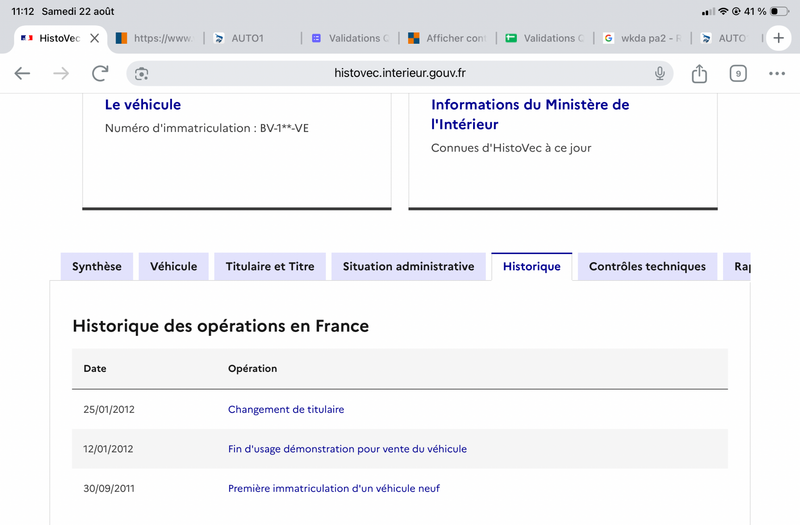This screenshot has height=525, width=800.
Task: Activate voice search microphone
Action: [x=660, y=73]
